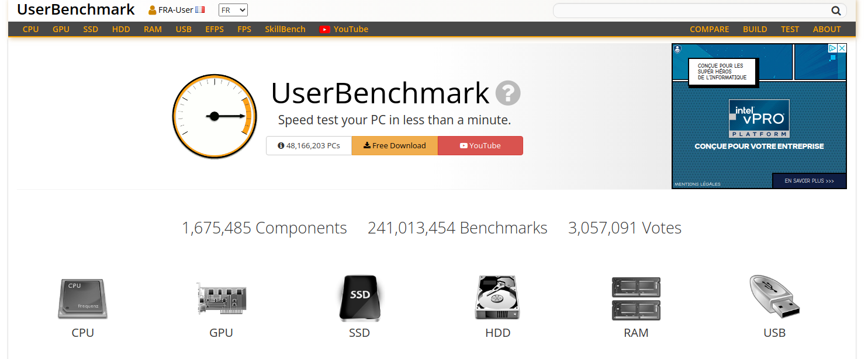Click the 48,166,203 PCs button
868x359 pixels.
309,146
